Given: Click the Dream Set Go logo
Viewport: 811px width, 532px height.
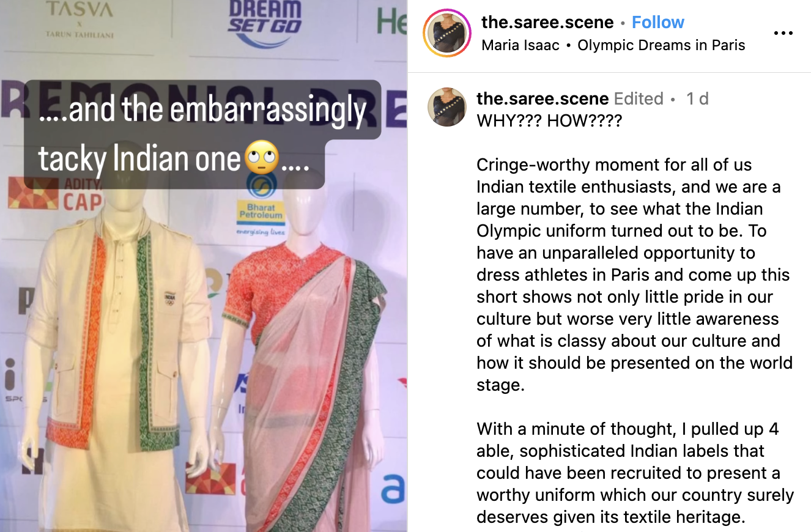Looking at the screenshot, I should (x=265, y=22).
